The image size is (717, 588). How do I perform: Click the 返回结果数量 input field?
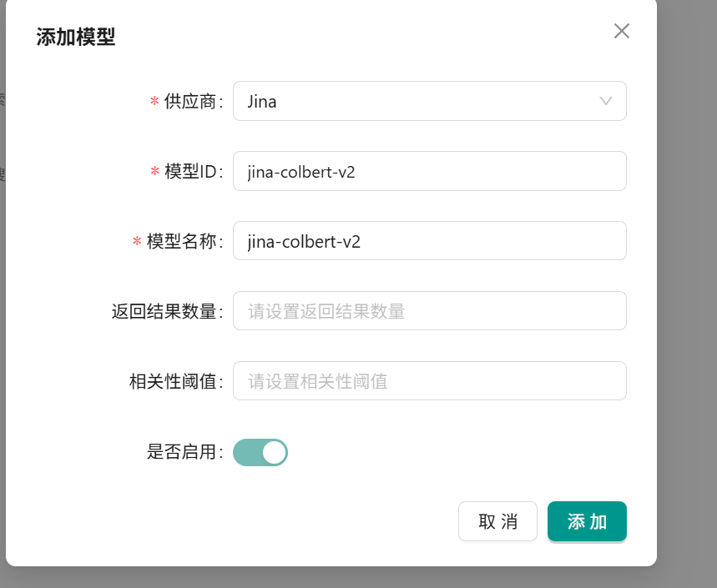point(429,311)
